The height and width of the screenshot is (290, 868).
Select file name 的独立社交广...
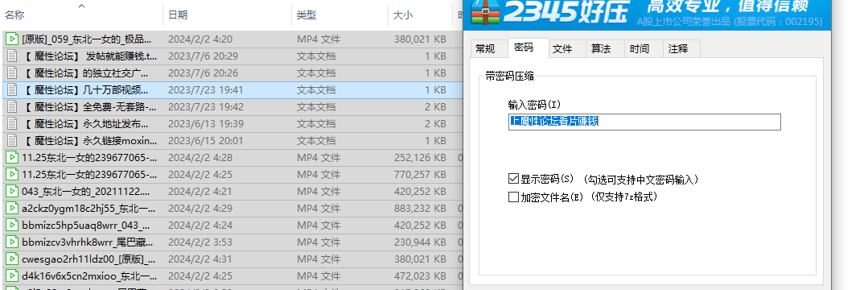pos(85,72)
